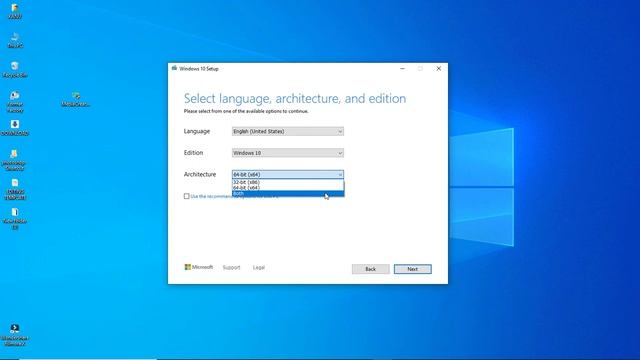Image resolution: width=640 pixels, height=360 pixels.
Task: Choose the 64-bit (x64) list option
Action: pyautogui.click(x=288, y=187)
